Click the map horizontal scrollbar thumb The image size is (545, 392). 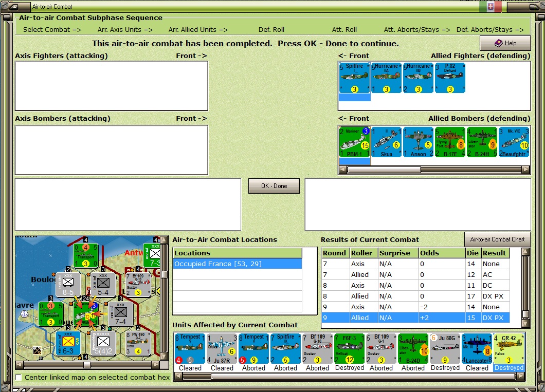pos(87,365)
